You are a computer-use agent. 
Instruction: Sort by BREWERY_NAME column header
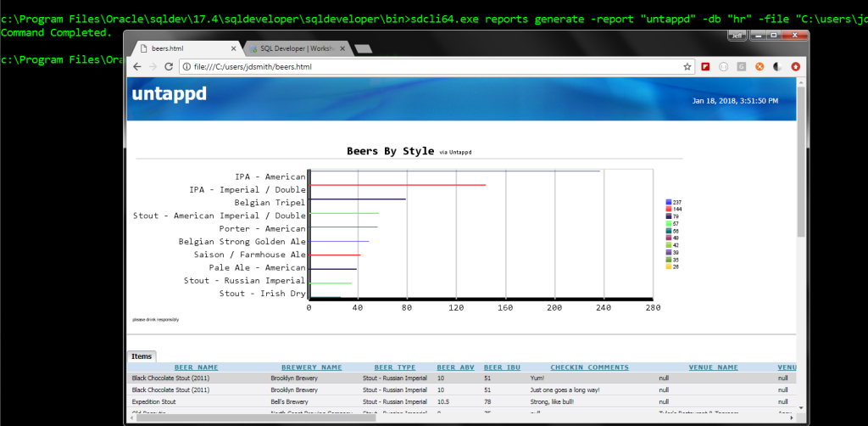pyautogui.click(x=312, y=367)
